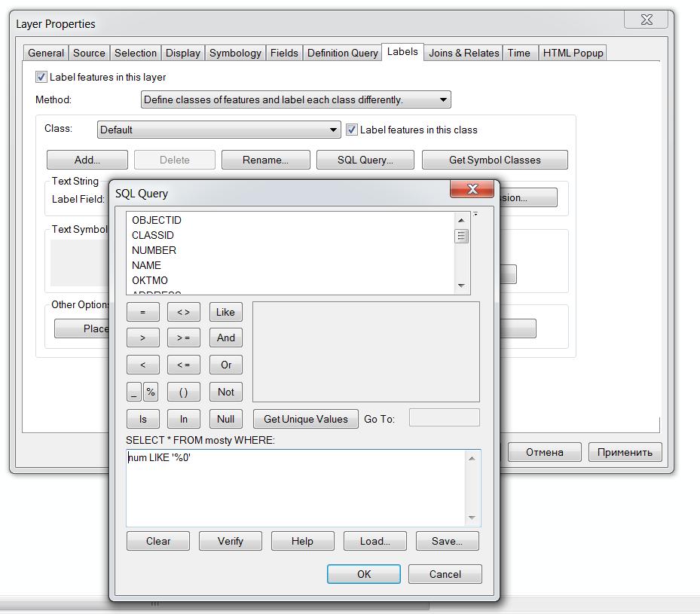The height and width of the screenshot is (614, 700).
Task: Insert the Not operator
Action: pos(226,392)
